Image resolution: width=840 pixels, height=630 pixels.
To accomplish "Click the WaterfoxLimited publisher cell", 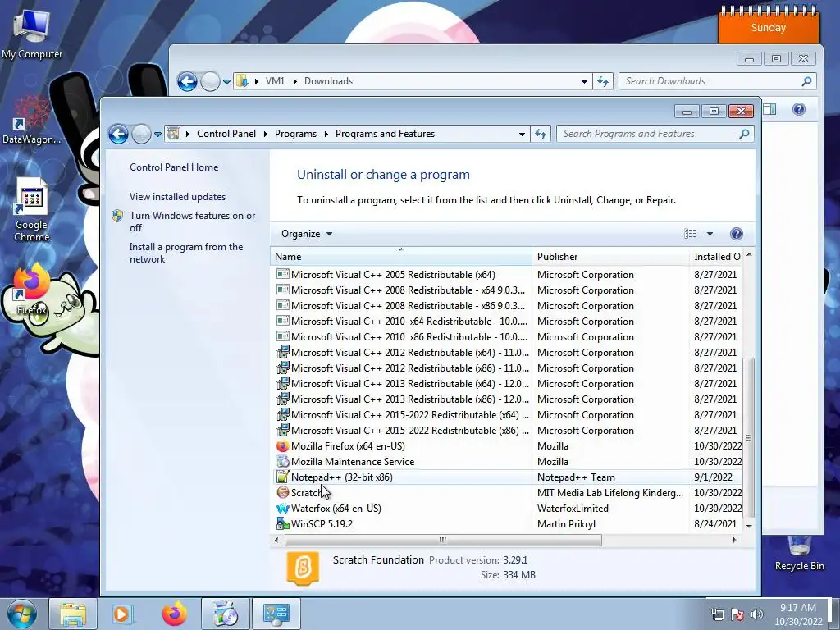I will (573, 508).
